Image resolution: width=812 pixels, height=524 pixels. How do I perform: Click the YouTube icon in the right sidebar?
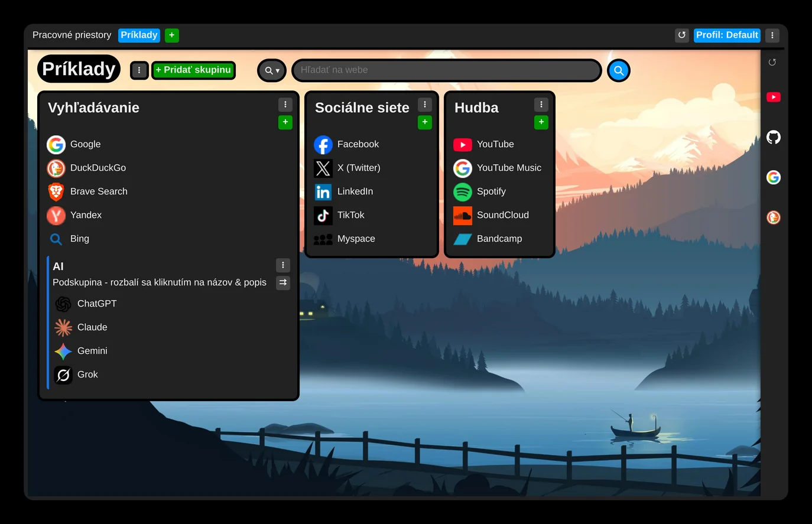click(774, 97)
